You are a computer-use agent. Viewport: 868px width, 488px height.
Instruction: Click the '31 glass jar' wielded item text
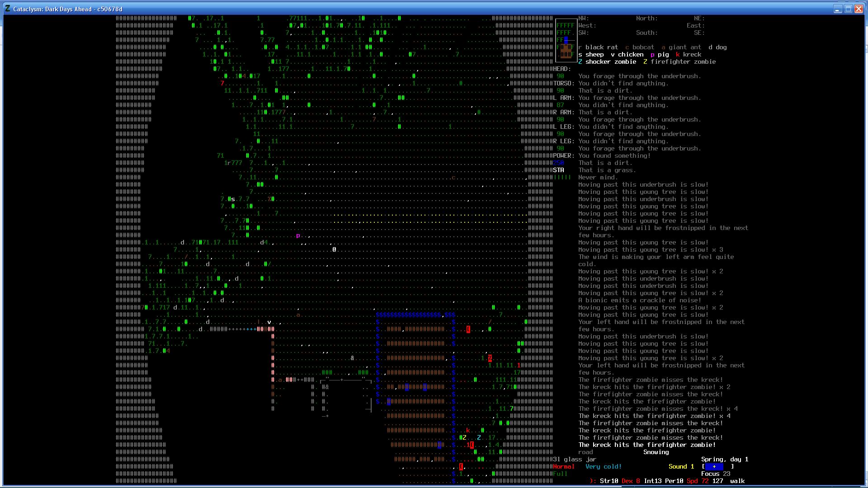click(x=574, y=459)
